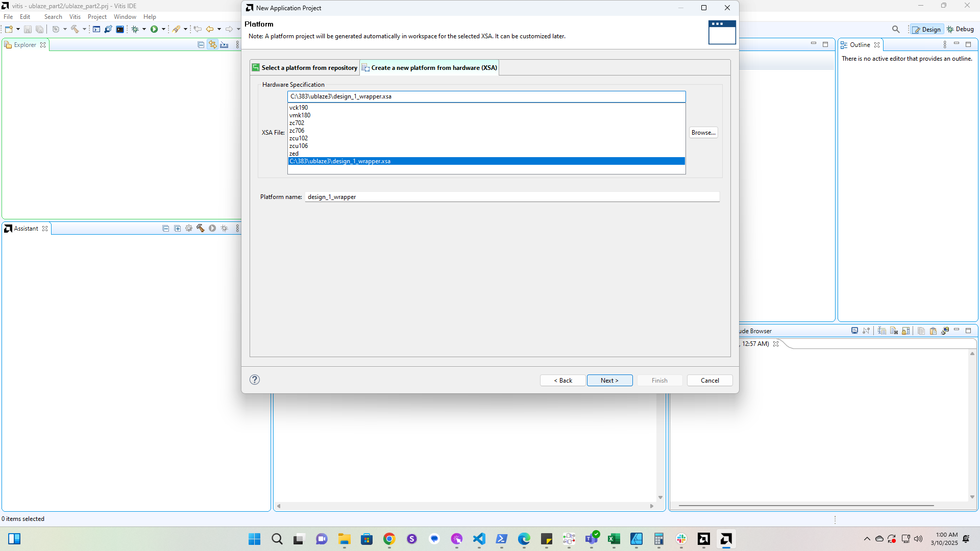This screenshot has height=551, width=980.
Task: Click the green Run launch icon
Action: tap(154, 29)
